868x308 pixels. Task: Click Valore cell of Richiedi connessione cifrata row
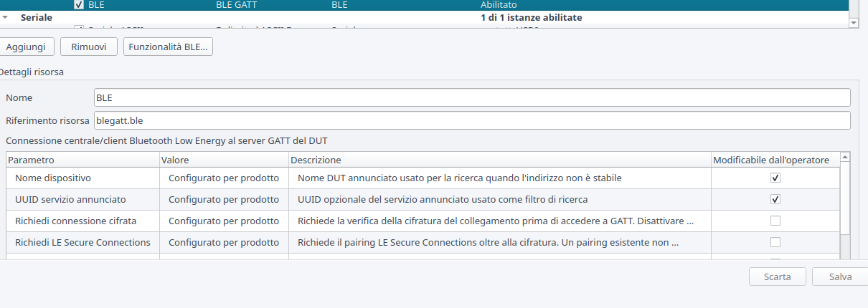(x=224, y=221)
